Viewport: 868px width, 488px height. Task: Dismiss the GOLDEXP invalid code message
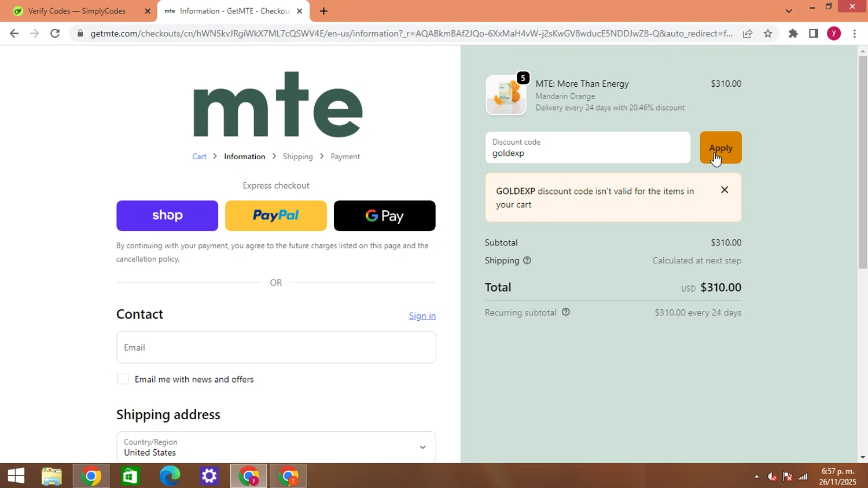(x=724, y=190)
